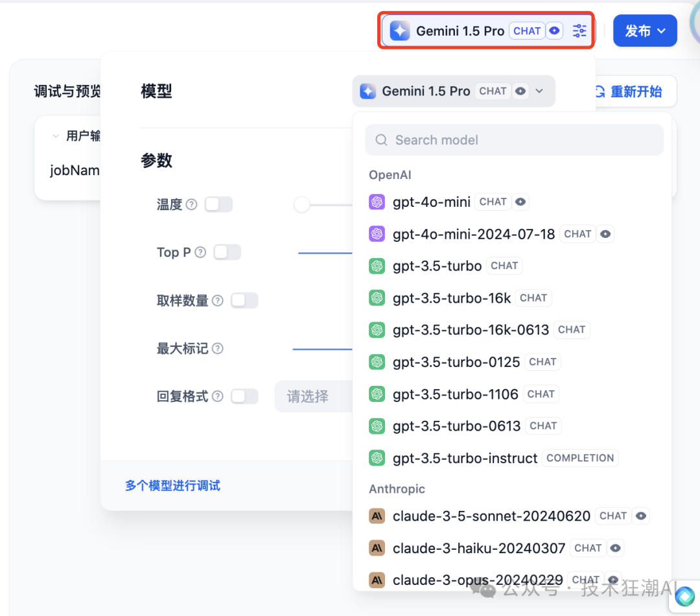Click the gpt-3.5-turbo-0613 OpenAI icon
Screen dimensions: 700x616
[377, 426]
